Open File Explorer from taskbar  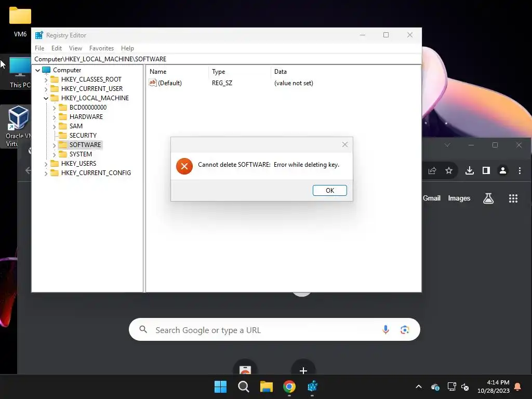tap(267, 387)
